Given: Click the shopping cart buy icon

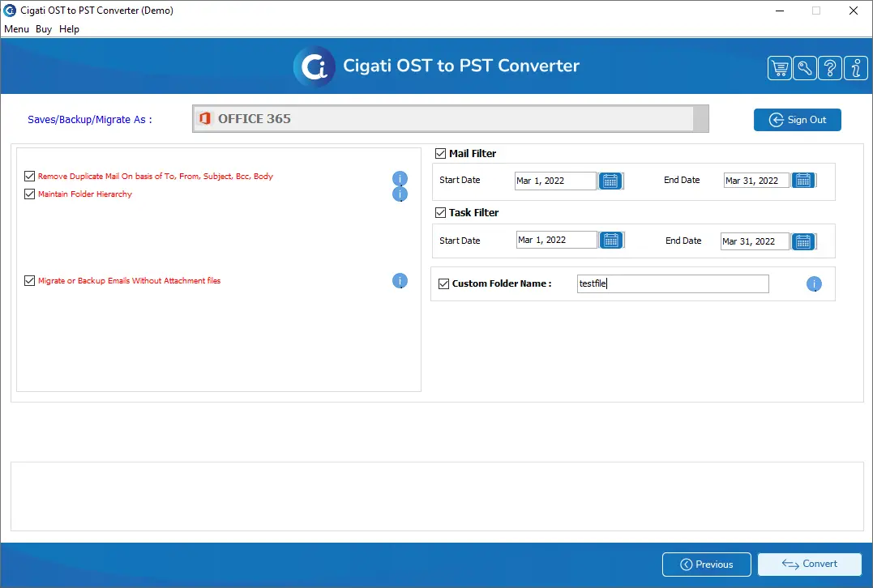Looking at the screenshot, I should pyautogui.click(x=780, y=68).
